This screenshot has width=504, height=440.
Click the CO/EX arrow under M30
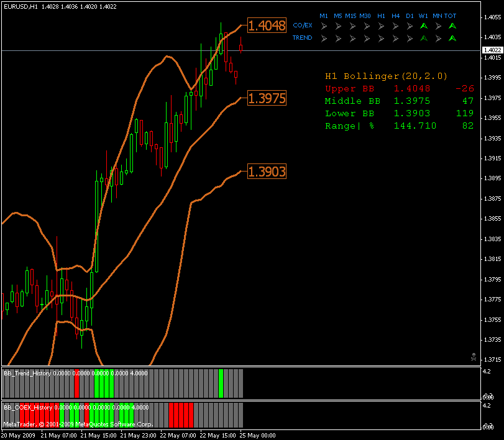[367, 26]
